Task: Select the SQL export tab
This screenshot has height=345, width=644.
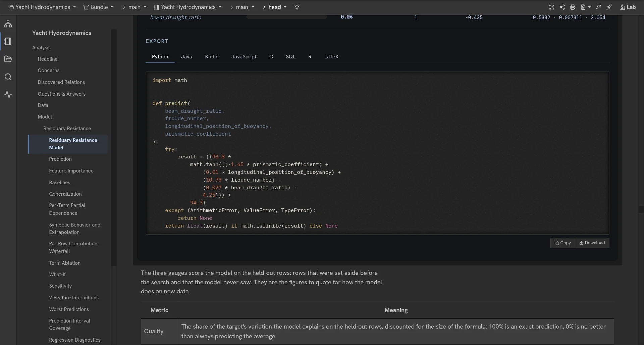Action: pyautogui.click(x=290, y=57)
